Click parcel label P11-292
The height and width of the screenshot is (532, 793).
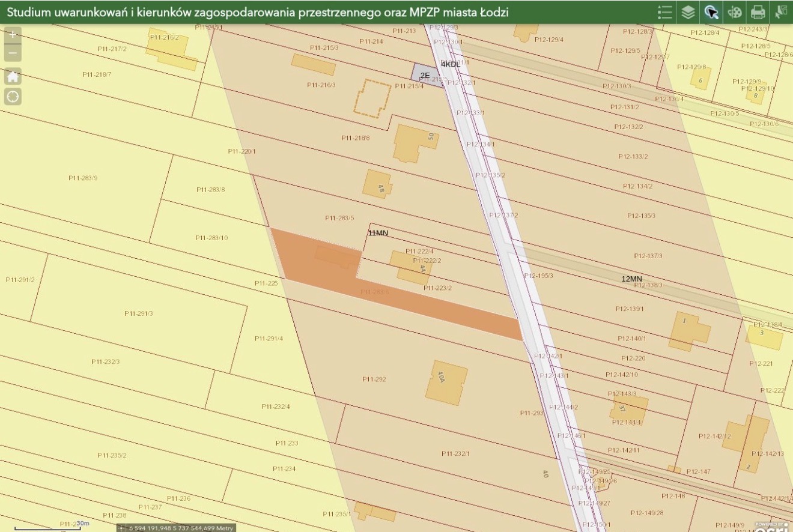click(374, 379)
